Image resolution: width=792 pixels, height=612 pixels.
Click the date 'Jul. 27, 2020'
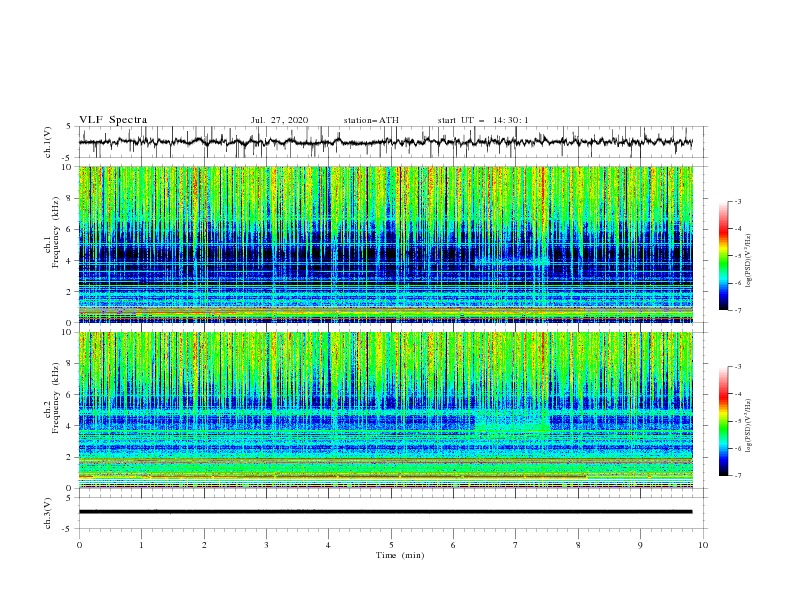coord(279,120)
